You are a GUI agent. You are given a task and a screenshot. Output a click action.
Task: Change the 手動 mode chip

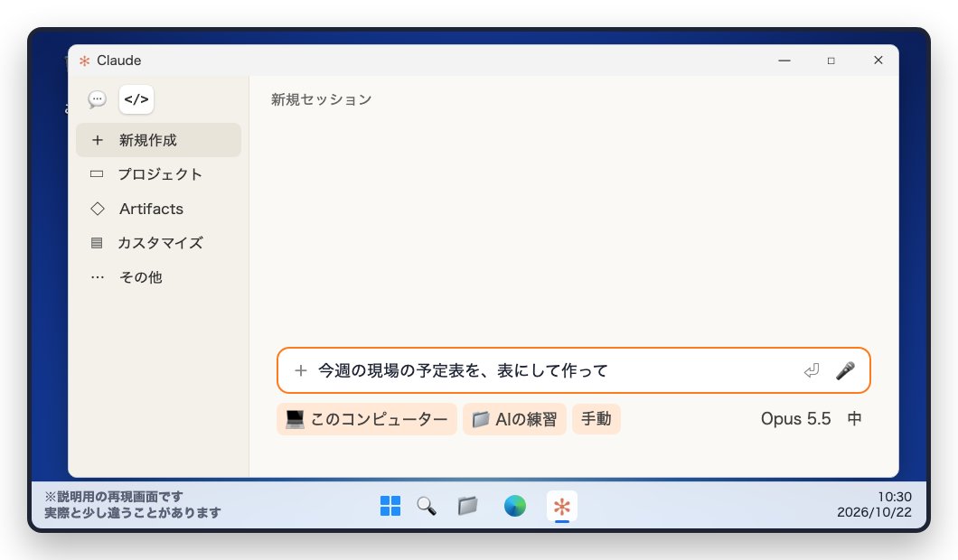click(x=596, y=419)
